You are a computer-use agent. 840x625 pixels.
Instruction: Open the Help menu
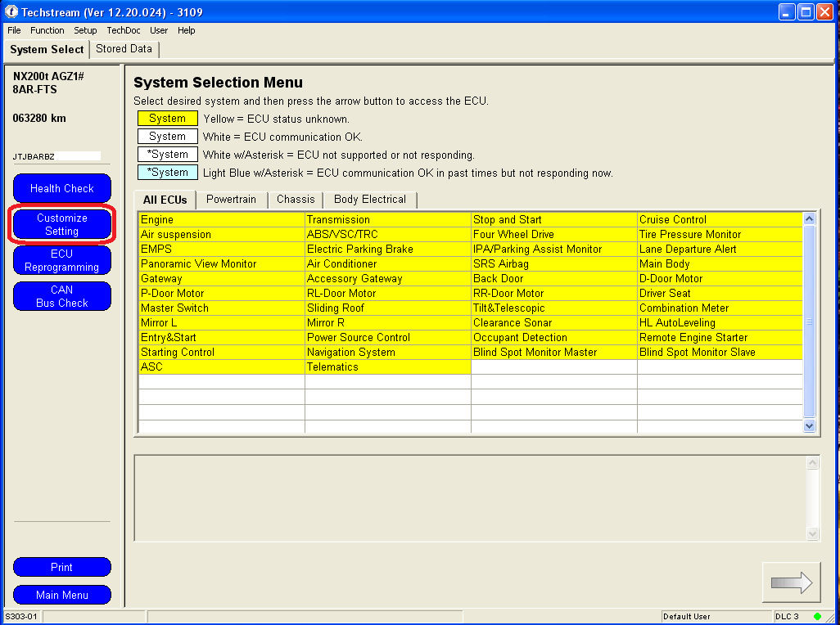click(x=187, y=30)
